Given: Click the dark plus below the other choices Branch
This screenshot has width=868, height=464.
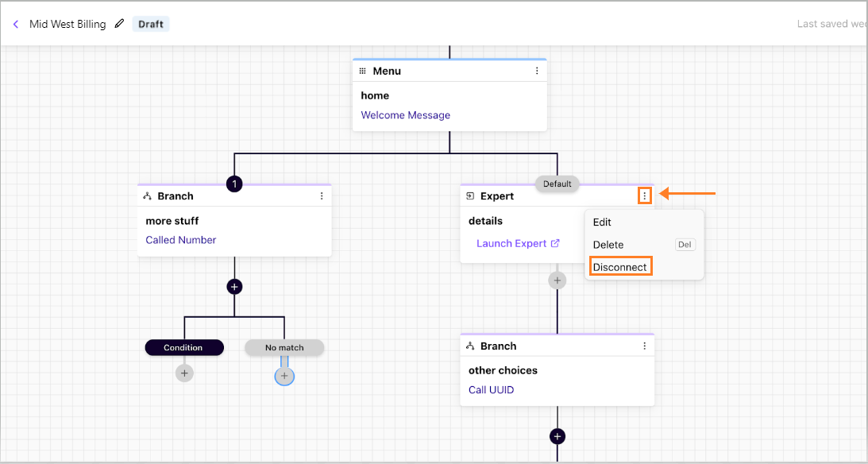Looking at the screenshot, I should [x=557, y=436].
